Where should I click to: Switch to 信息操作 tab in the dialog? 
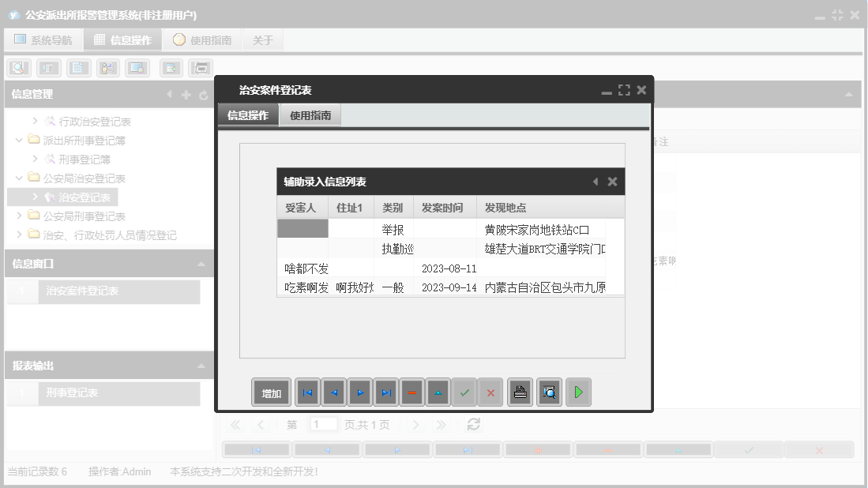248,115
